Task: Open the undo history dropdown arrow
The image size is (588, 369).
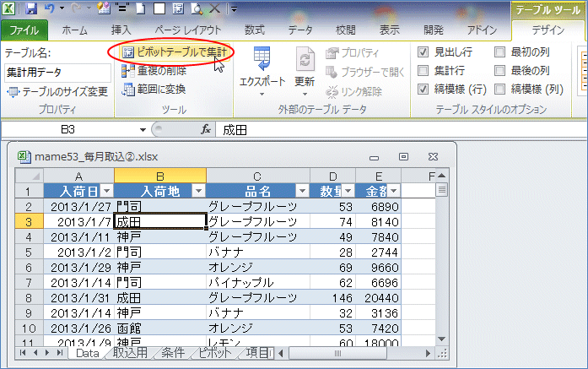Action: point(62,8)
